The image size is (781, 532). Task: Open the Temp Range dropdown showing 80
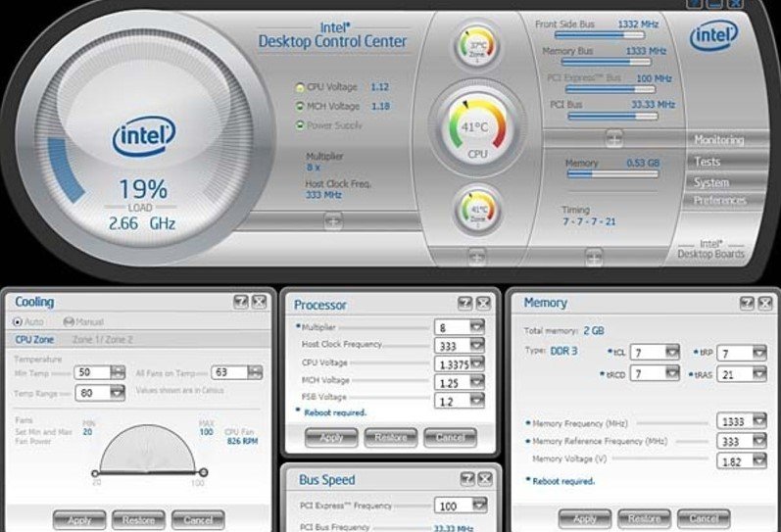point(118,393)
